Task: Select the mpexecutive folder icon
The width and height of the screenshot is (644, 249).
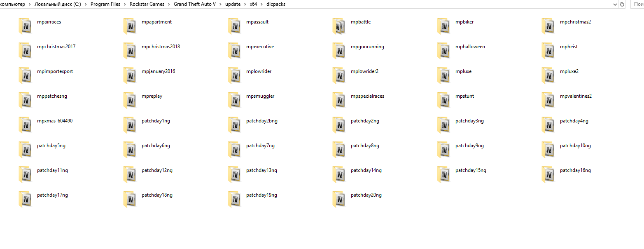Action: [x=234, y=51]
